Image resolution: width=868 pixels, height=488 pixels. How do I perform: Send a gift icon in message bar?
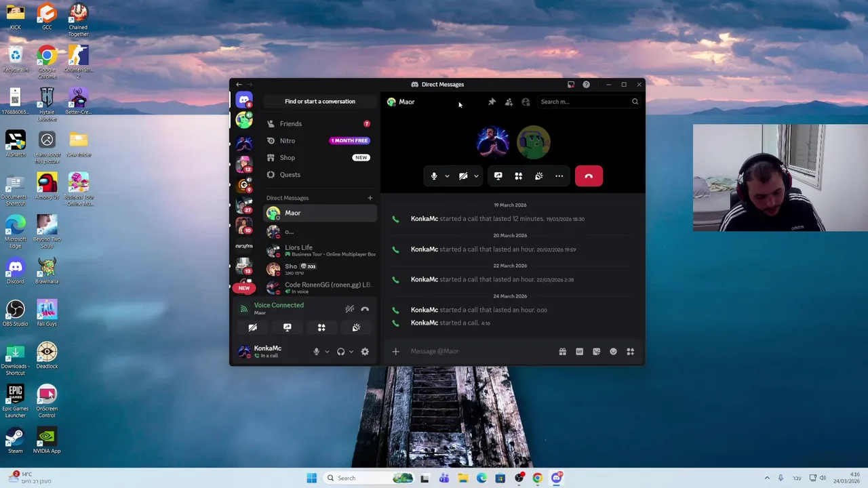tap(562, 351)
